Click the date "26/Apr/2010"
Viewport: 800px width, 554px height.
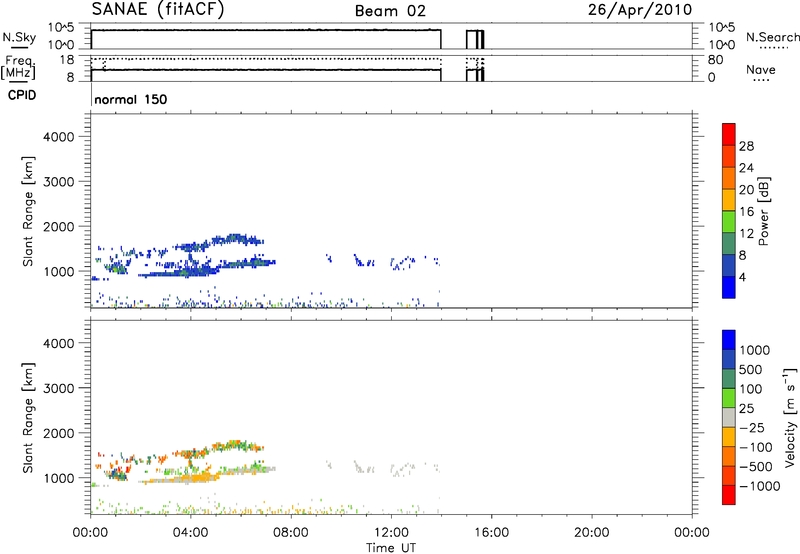click(x=640, y=10)
